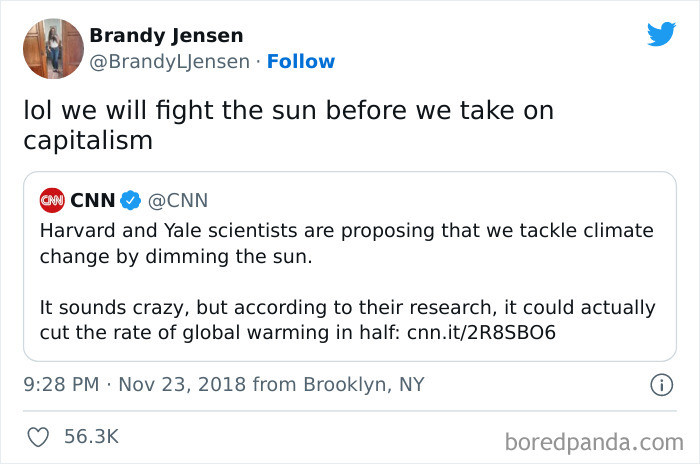The image size is (700, 464).
Task: Click the Brandy Jensen display name
Action: tap(167, 36)
